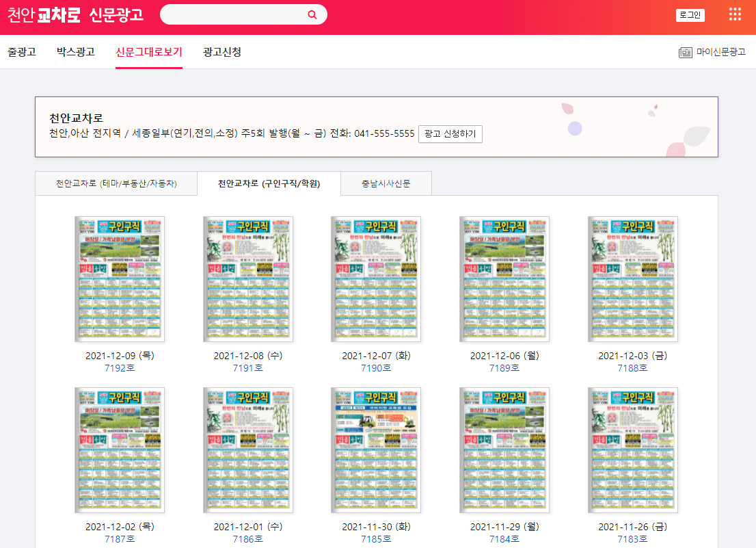The image size is (756, 548).
Task: Click the 7186호 issue link
Action: (x=248, y=539)
